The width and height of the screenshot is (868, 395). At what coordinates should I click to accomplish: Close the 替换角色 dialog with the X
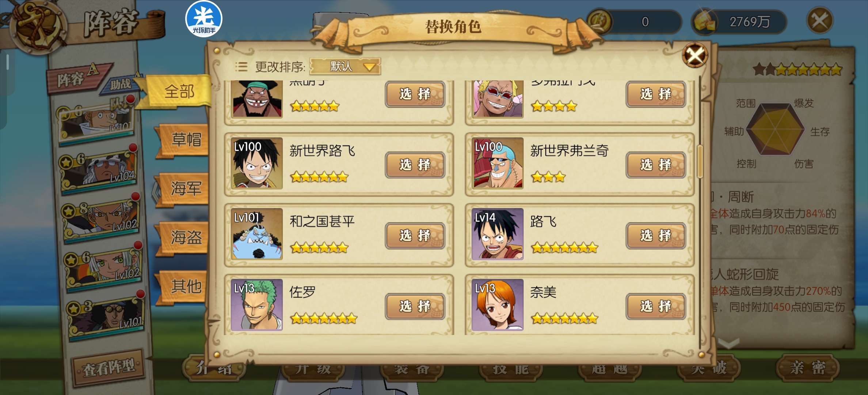694,56
